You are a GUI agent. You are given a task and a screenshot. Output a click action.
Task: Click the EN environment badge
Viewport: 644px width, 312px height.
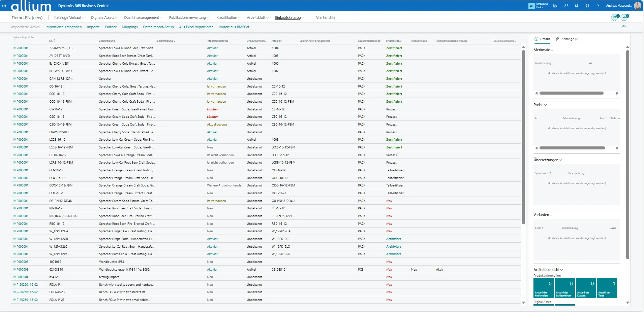coord(531,6)
